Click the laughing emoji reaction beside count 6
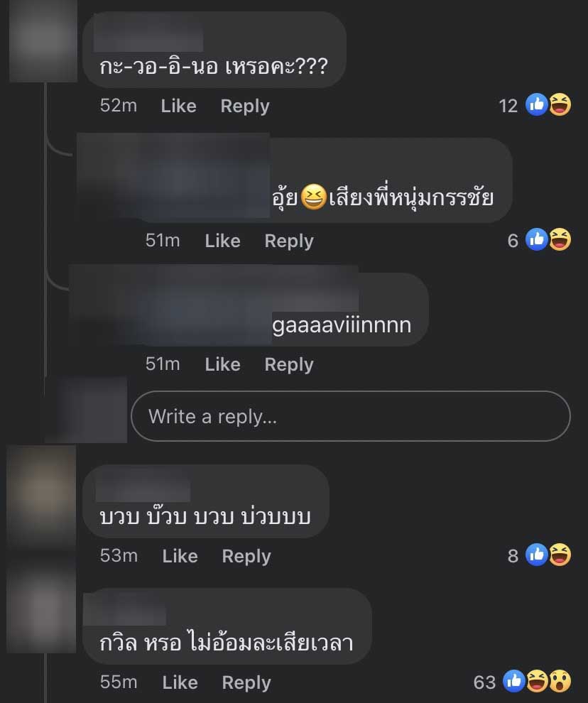This screenshot has width=588, height=703. [x=560, y=239]
